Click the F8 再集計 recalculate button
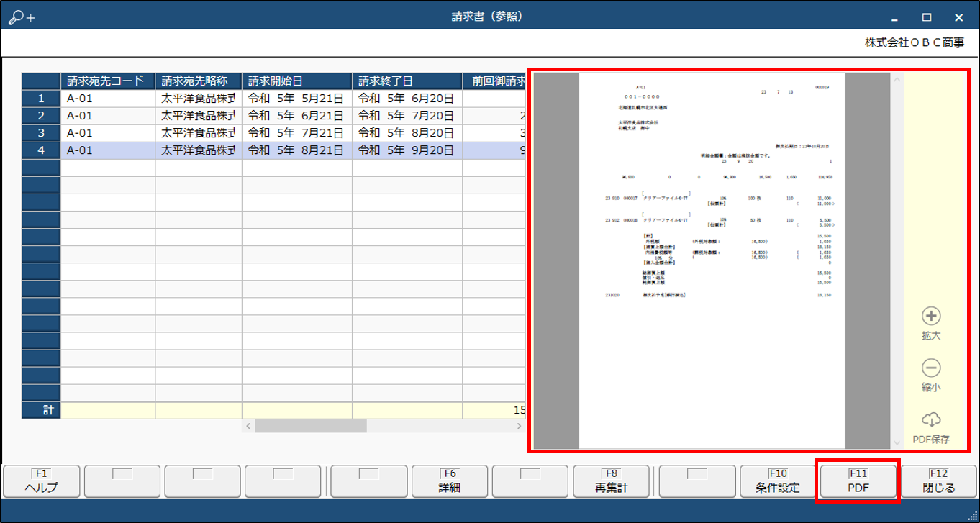 (x=612, y=481)
